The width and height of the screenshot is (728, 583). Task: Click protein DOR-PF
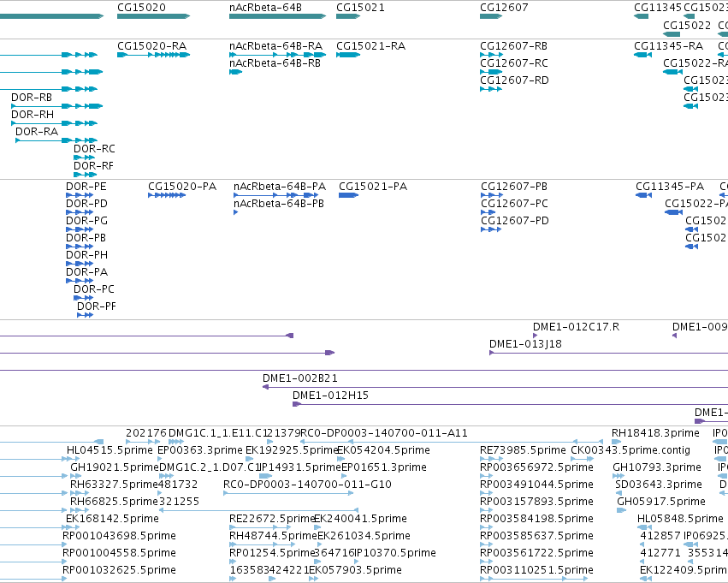pyautogui.click(x=97, y=306)
